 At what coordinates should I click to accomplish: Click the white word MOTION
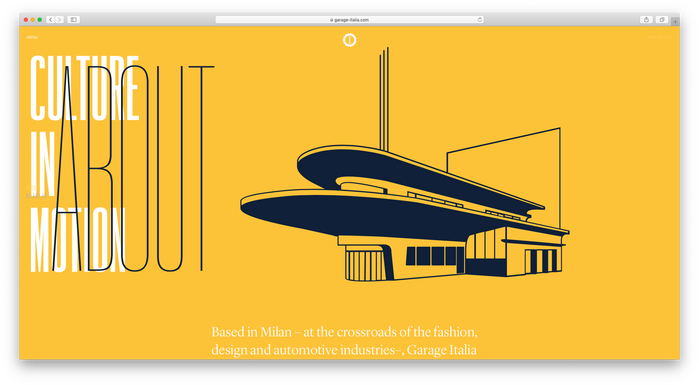[78, 240]
